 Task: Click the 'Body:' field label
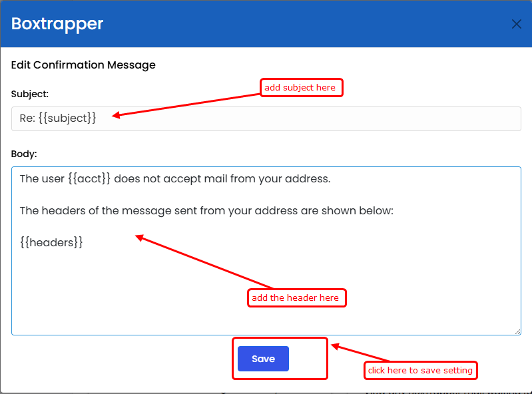[24, 154]
